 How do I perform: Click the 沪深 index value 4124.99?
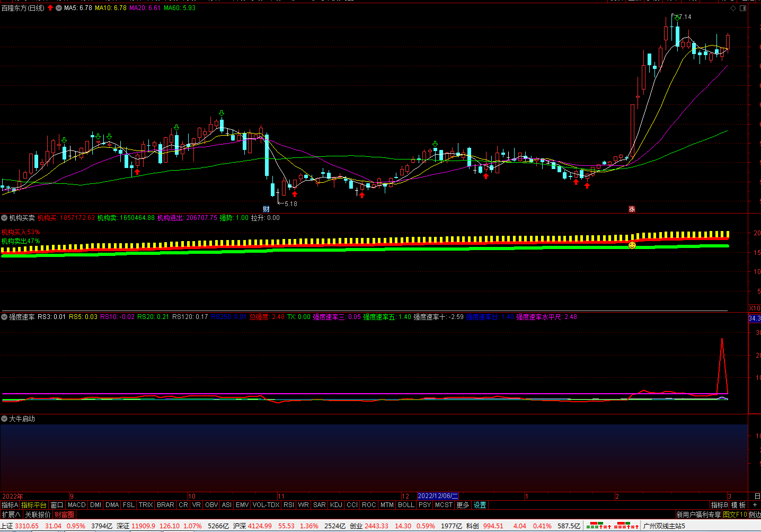click(x=260, y=526)
